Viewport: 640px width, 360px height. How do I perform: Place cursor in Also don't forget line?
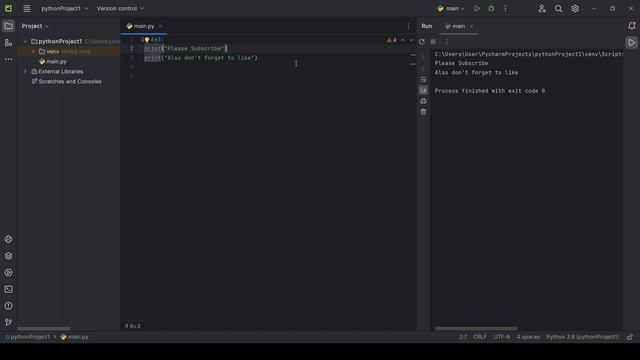tap(201, 58)
